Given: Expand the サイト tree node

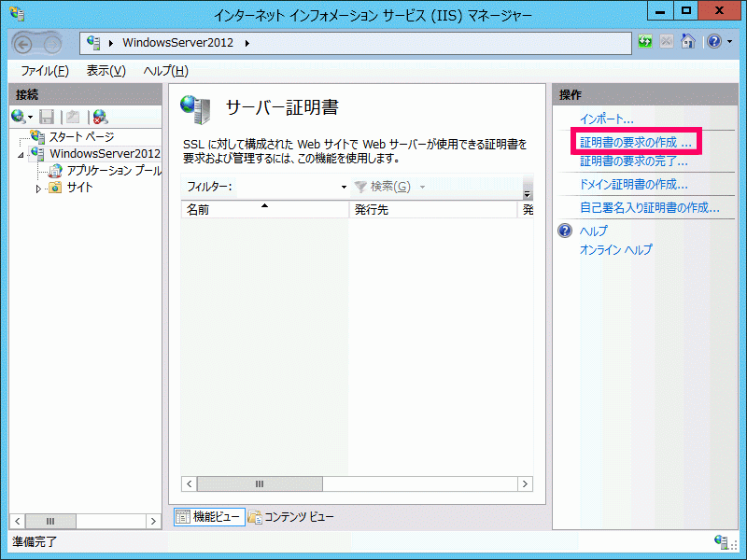Looking at the screenshot, I should tap(38, 189).
